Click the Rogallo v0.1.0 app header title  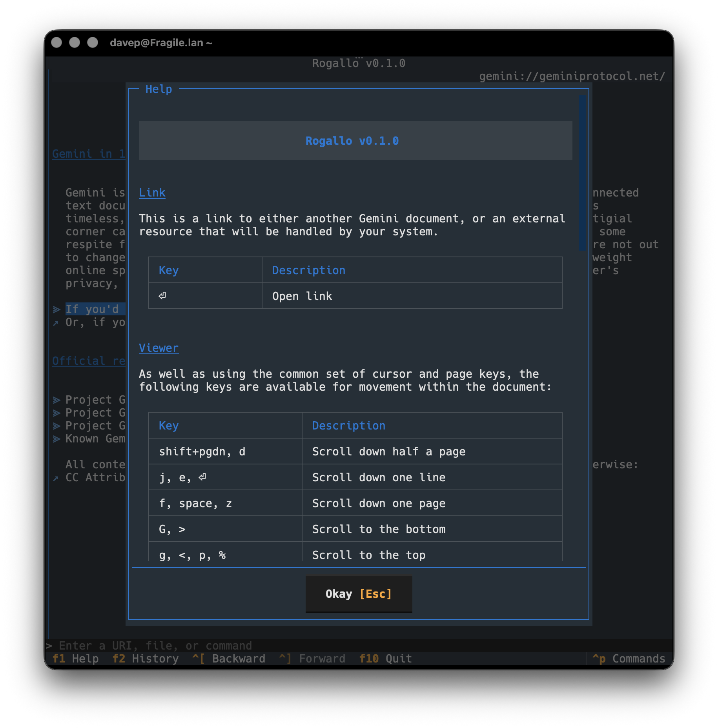click(359, 63)
